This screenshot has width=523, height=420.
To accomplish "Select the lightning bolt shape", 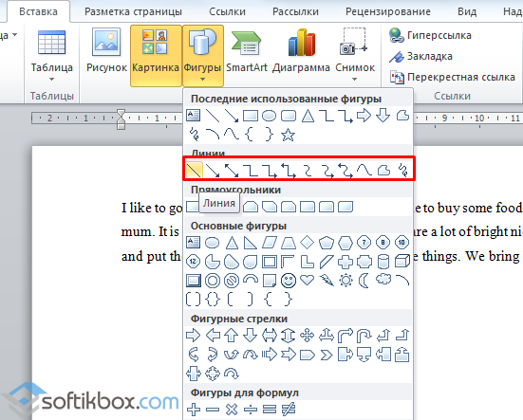I will coord(327,281).
